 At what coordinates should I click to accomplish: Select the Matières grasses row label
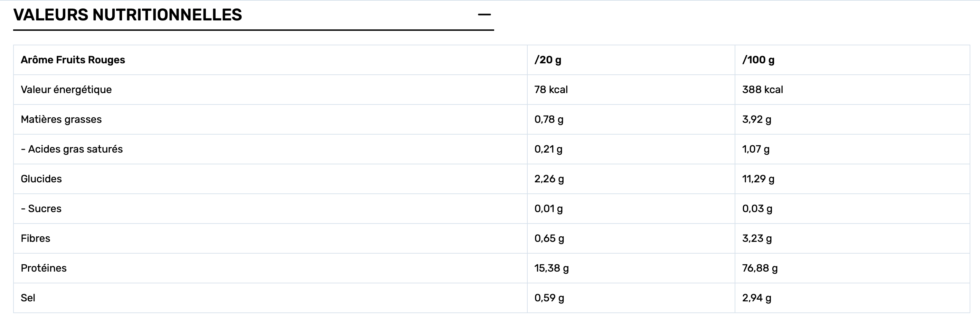pyautogui.click(x=61, y=119)
